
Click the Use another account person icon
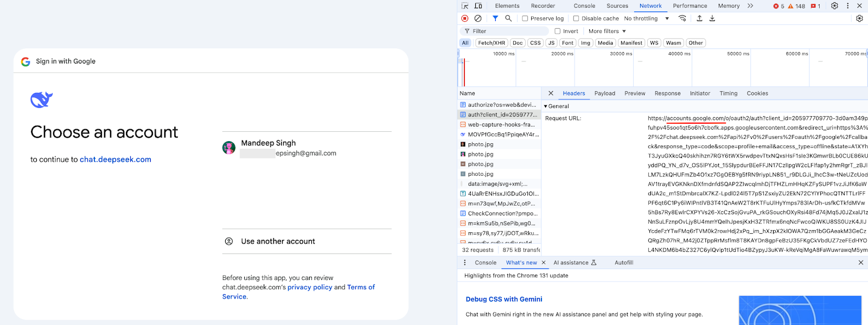point(229,241)
